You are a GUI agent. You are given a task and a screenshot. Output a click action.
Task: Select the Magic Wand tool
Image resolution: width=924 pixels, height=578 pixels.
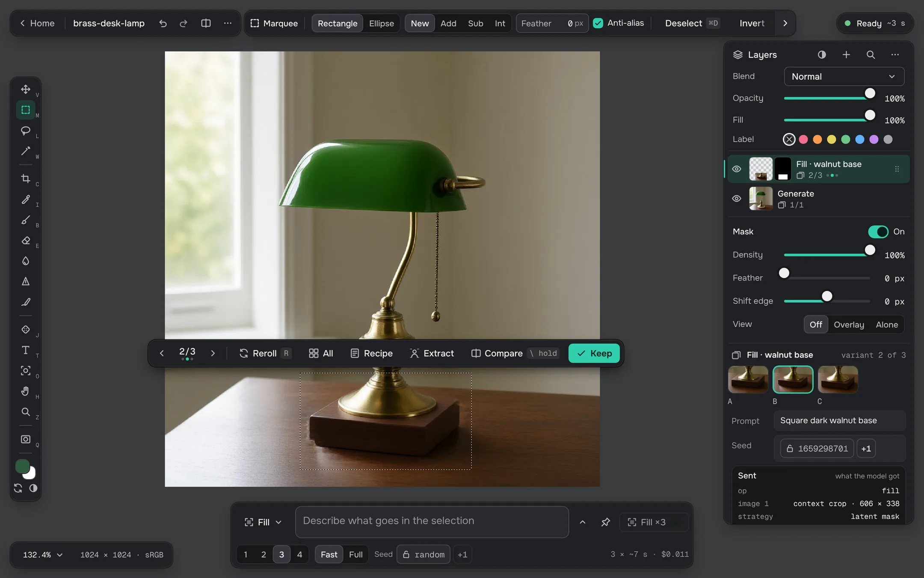pyautogui.click(x=25, y=151)
